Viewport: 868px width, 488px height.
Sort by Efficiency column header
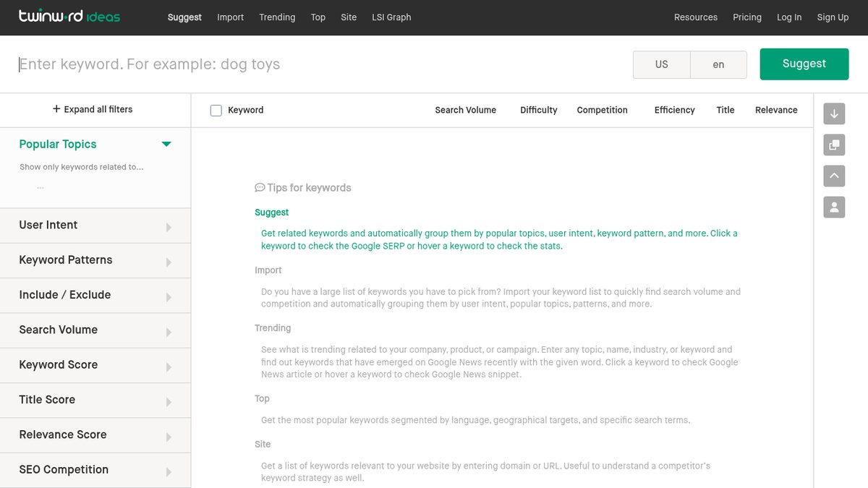pyautogui.click(x=675, y=110)
